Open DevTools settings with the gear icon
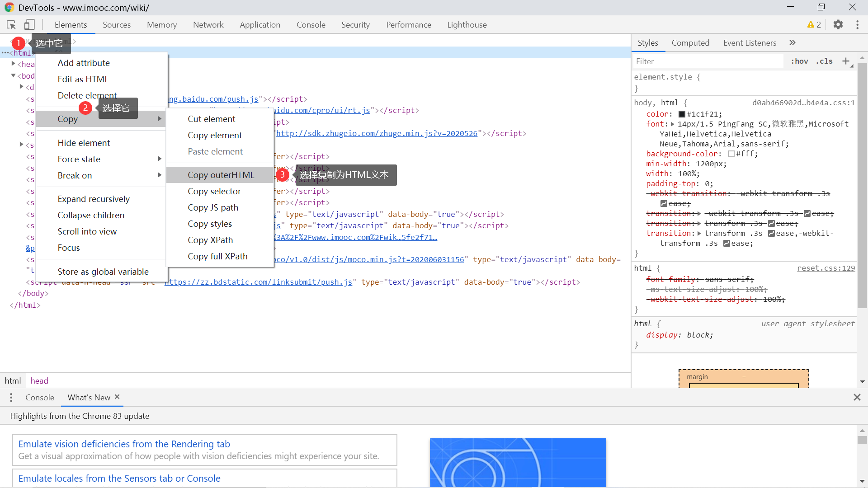Image resolution: width=868 pixels, height=488 pixels. point(838,25)
